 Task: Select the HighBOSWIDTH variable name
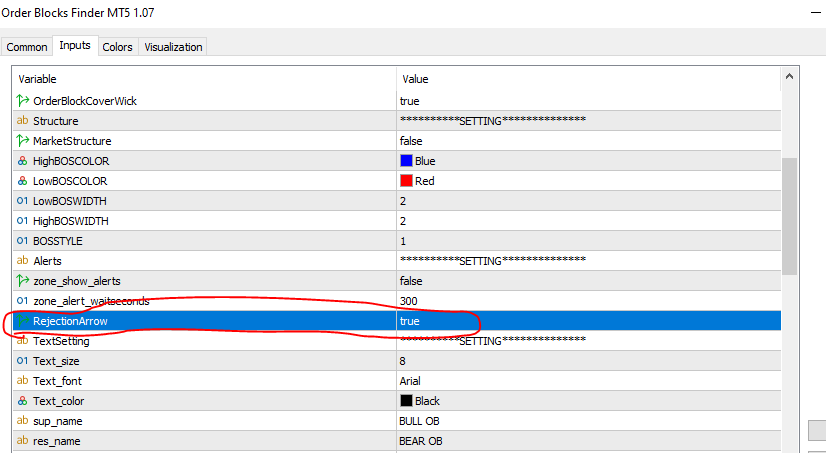[x=71, y=221]
